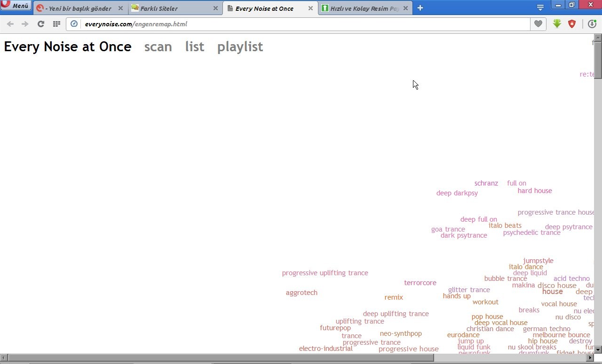Close the 'Farklı Siteler' tab
Image resolution: width=602 pixels, height=364 pixels.
[215, 8]
